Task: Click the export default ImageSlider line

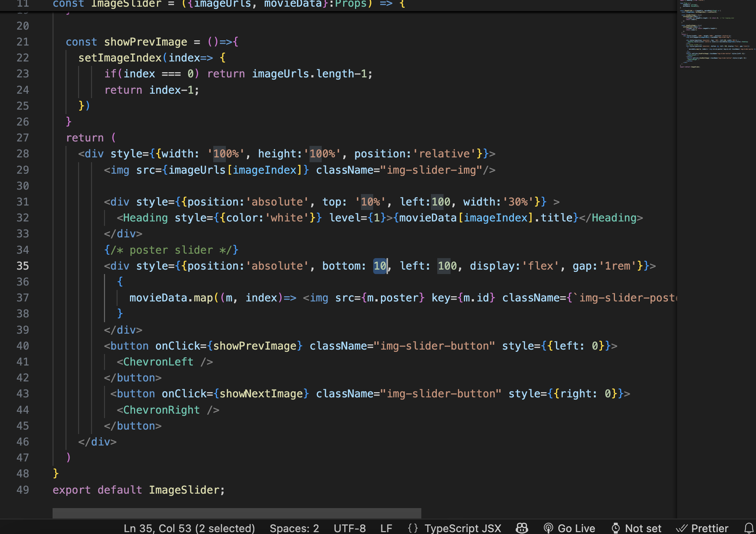Action: [138, 490]
